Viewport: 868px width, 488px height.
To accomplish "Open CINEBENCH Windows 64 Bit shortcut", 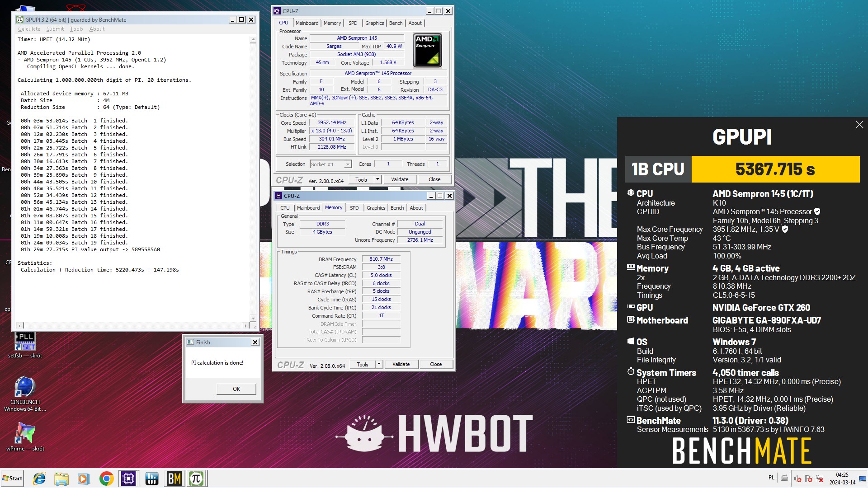I will click(25, 394).
